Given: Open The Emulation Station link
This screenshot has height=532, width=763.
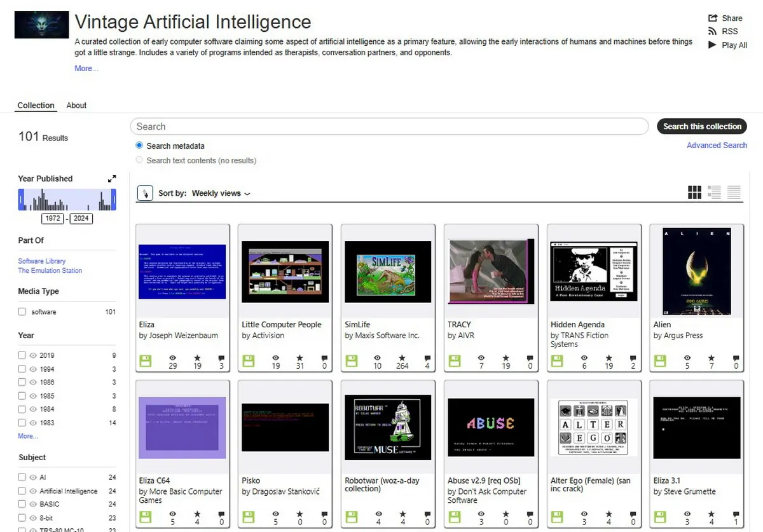Looking at the screenshot, I should (x=50, y=271).
